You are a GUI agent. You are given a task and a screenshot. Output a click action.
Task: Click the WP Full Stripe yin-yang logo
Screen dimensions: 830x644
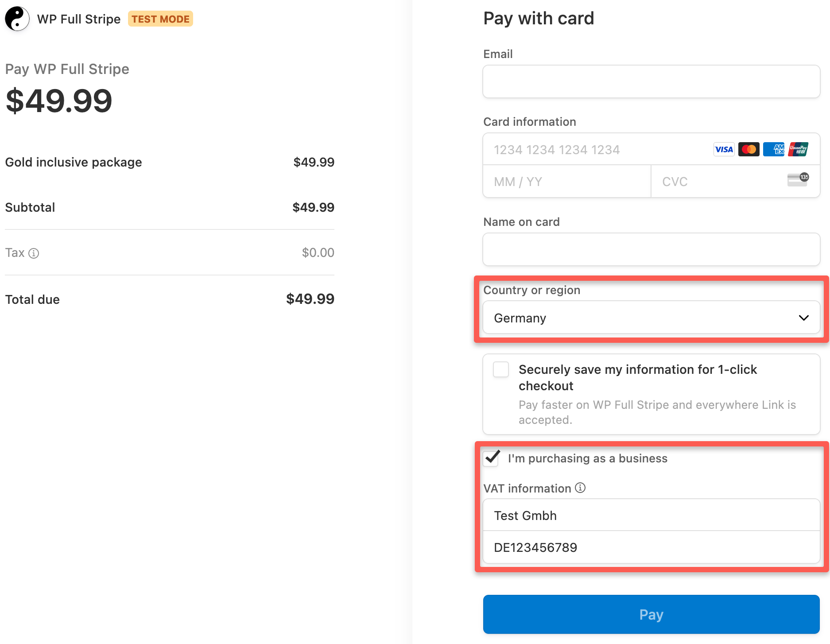(16, 19)
